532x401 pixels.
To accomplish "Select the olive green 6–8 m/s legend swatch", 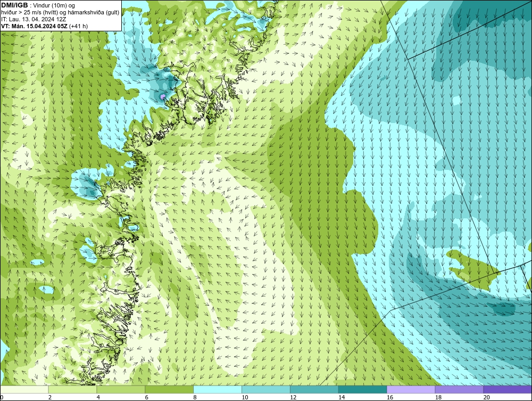I will click(169, 389).
